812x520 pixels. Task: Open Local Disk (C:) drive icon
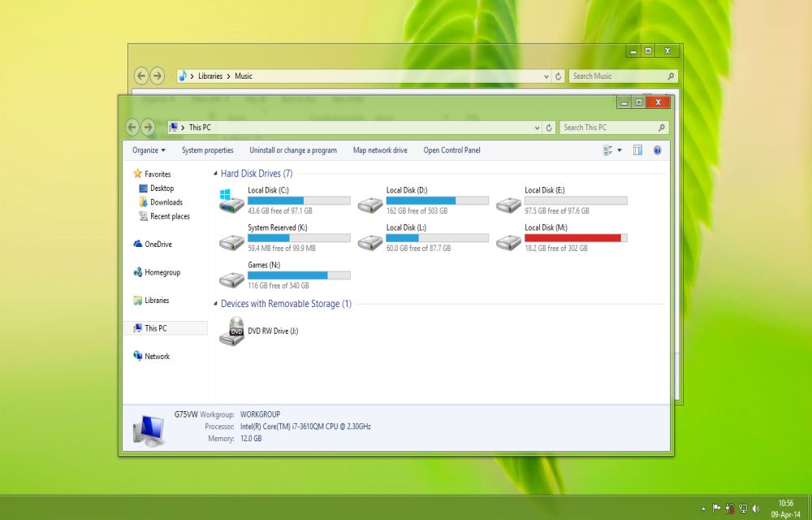click(x=231, y=201)
